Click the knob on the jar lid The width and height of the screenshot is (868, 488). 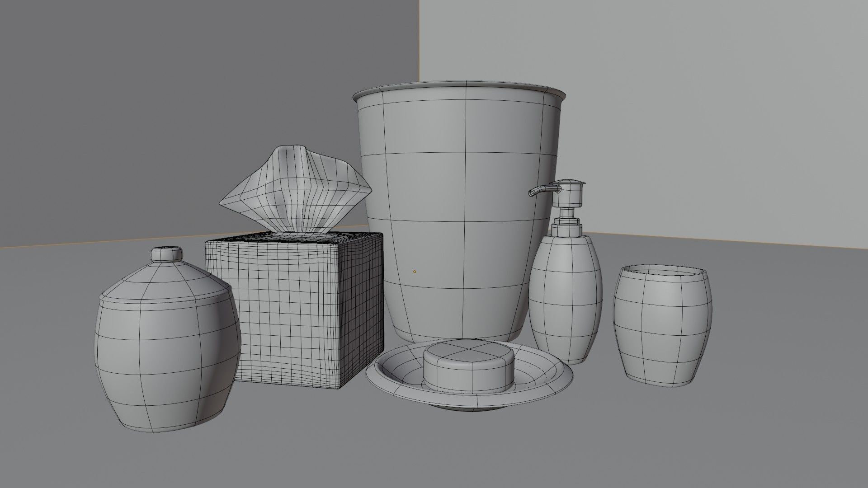(x=167, y=254)
